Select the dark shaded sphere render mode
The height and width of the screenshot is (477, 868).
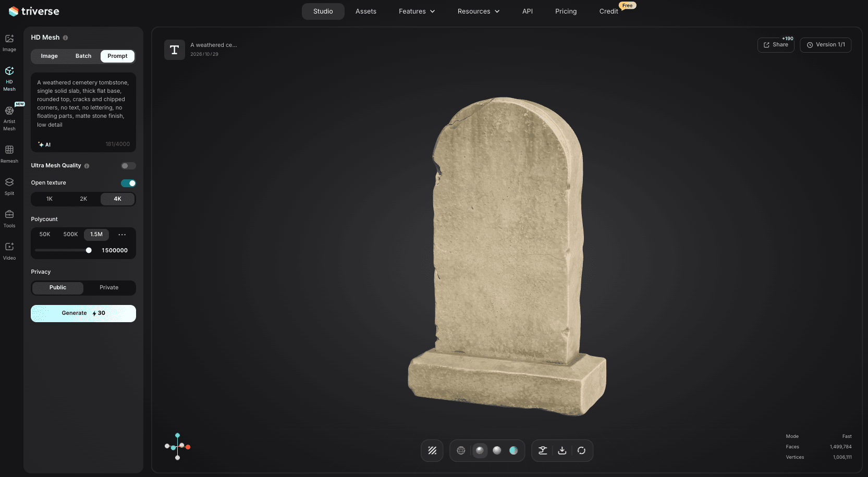[x=480, y=450]
